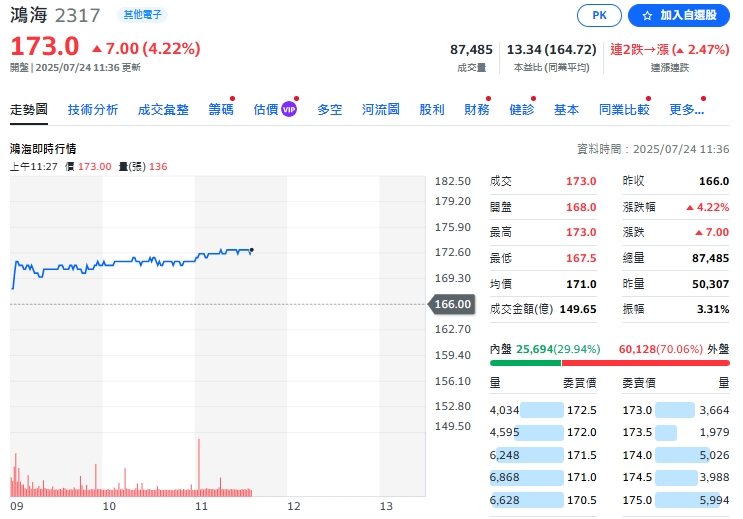
Task: Click the large 173.0 price
Action: point(45,46)
